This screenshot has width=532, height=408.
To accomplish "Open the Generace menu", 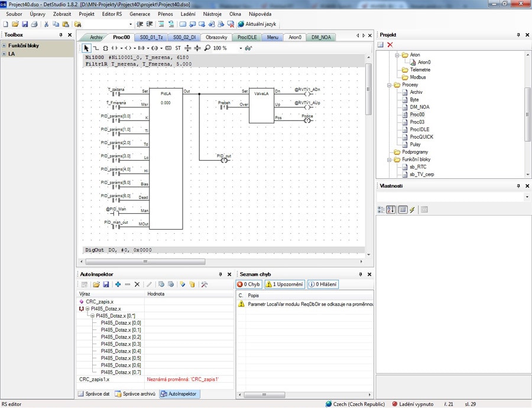I will click(x=140, y=14).
